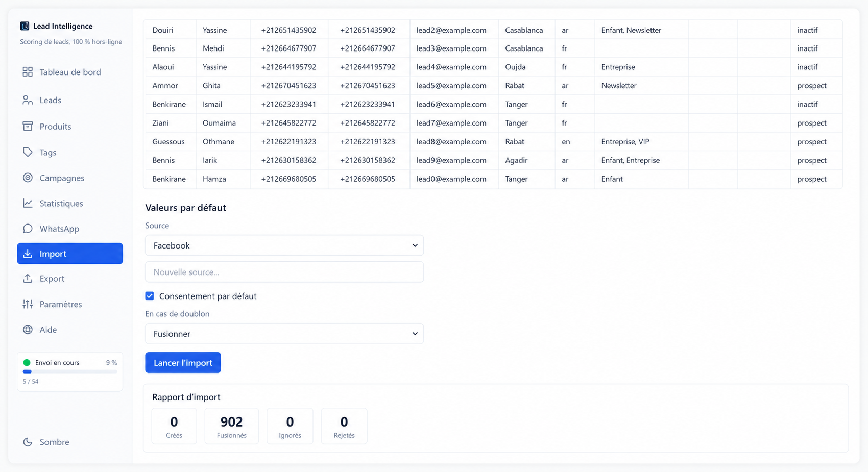
Task: Click the 5 / 54 sending counter
Action: [x=31, y=382]
